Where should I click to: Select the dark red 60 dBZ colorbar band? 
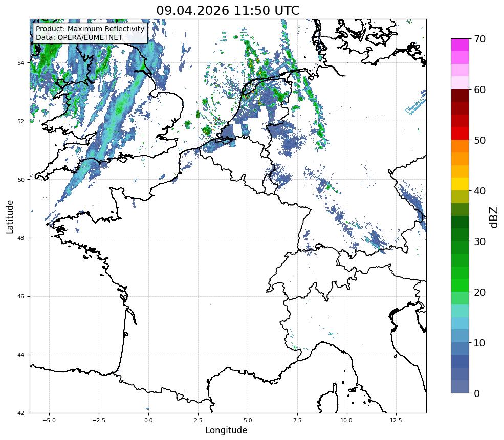460,96
